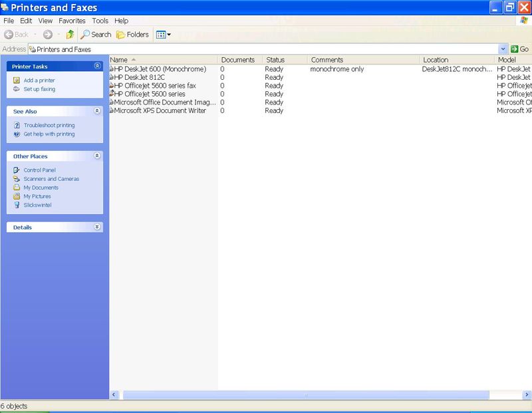The width and height of the screenshot is (532, 413).
Task: Toggle the Folders pane button
Action: pos(132,35)
